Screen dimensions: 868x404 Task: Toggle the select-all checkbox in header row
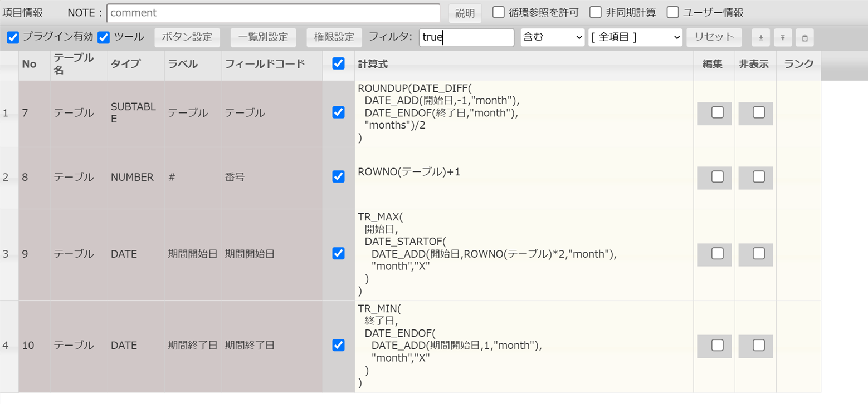point(338,63)
